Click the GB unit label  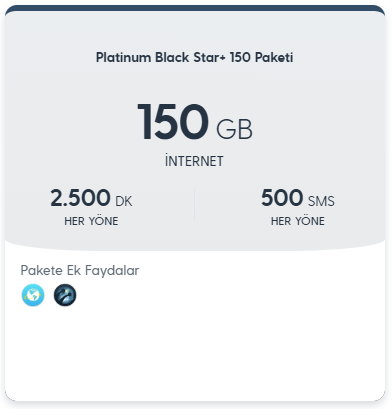[234, 129]
